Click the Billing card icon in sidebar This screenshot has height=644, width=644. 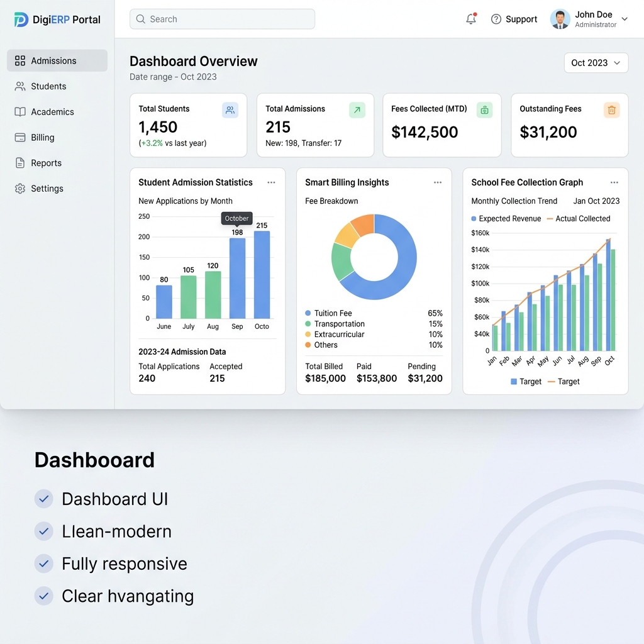[x=20, y=138]
